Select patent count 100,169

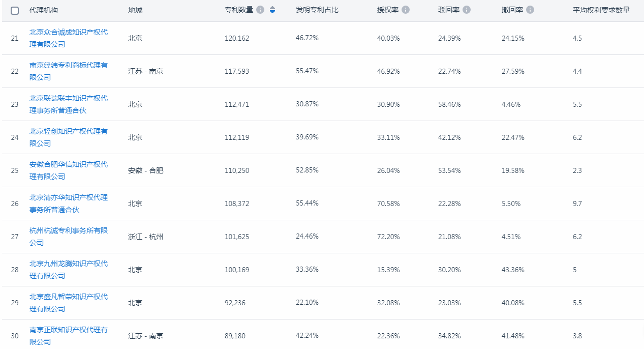(x=237, y=270)
